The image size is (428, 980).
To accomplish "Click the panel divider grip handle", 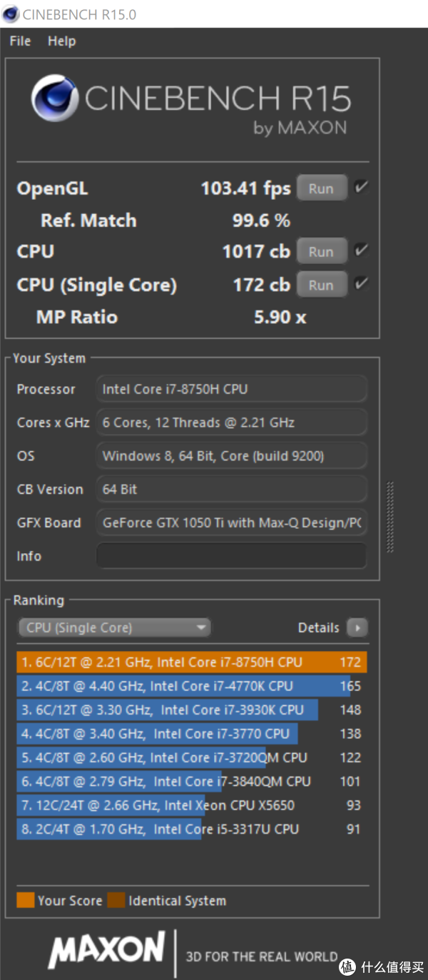I will [390, 517].
